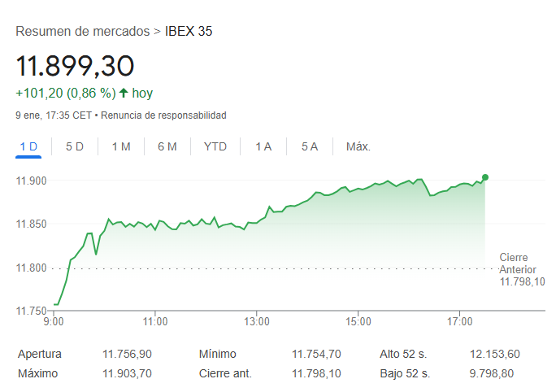Screen dimensions: 556x392
Task: Open the 6 M chart range
Action: pyautogui.click(x=167, y=146)
